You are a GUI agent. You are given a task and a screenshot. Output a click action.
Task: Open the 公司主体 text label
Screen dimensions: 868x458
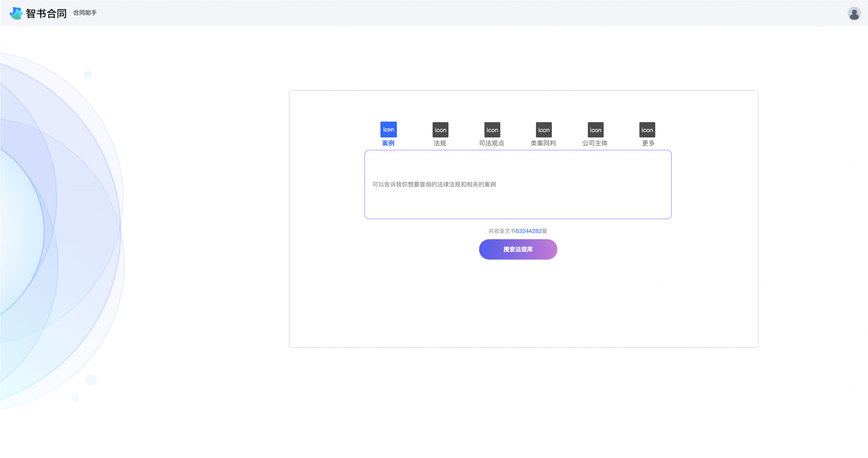tap(595, 143)
